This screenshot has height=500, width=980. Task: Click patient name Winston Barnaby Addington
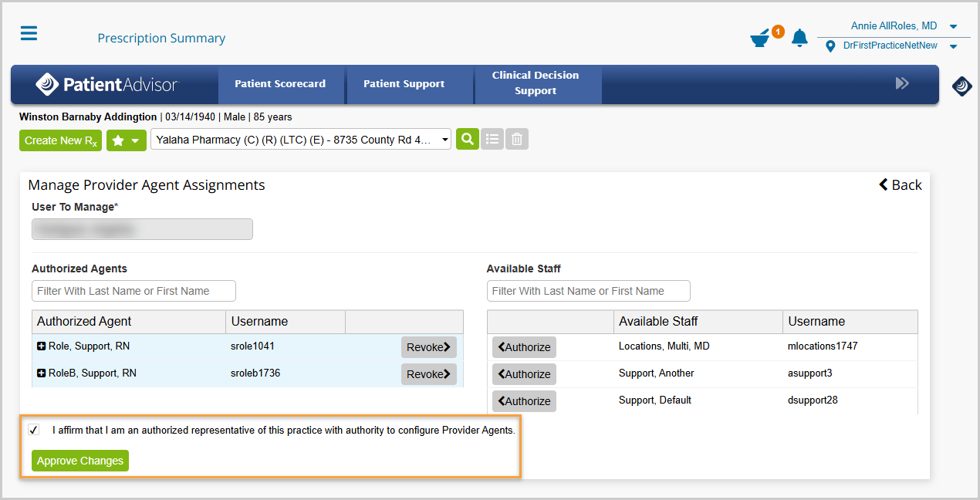[x=88, y=117]
